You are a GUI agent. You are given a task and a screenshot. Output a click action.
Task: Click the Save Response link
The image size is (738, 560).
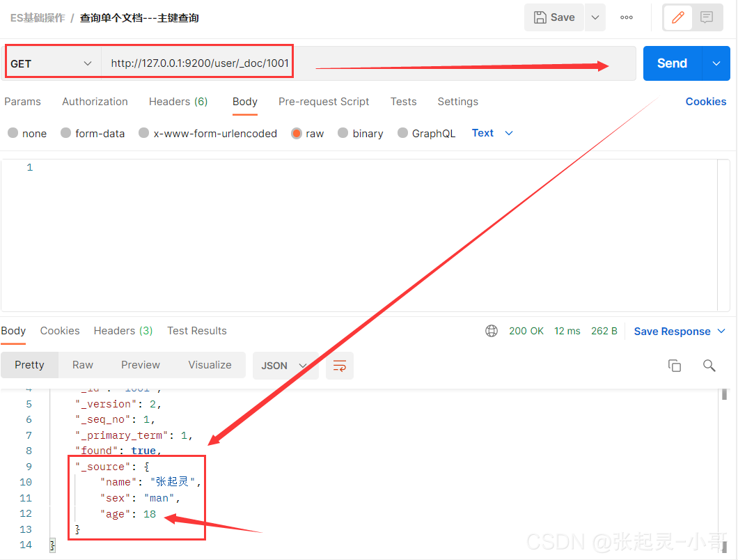[672, 332]
